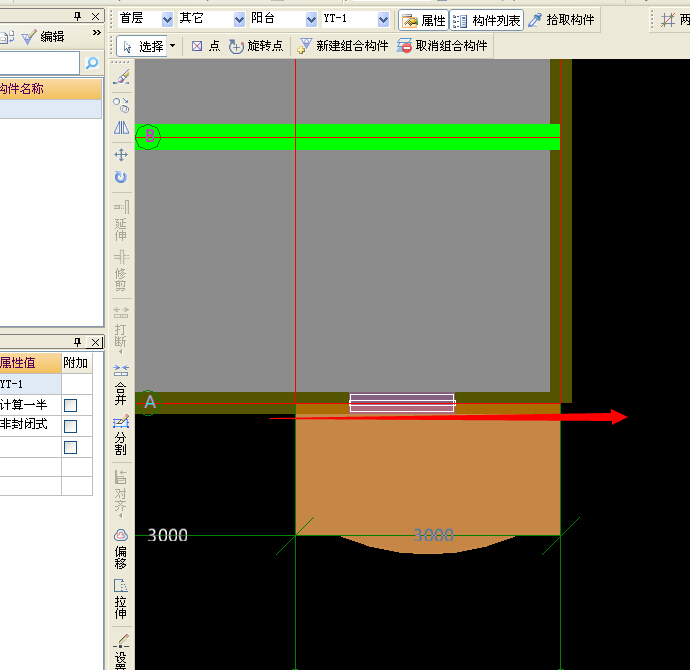The image size is (690, 670).
Task: Click the 打断 break tool
Action: point(121,330)
